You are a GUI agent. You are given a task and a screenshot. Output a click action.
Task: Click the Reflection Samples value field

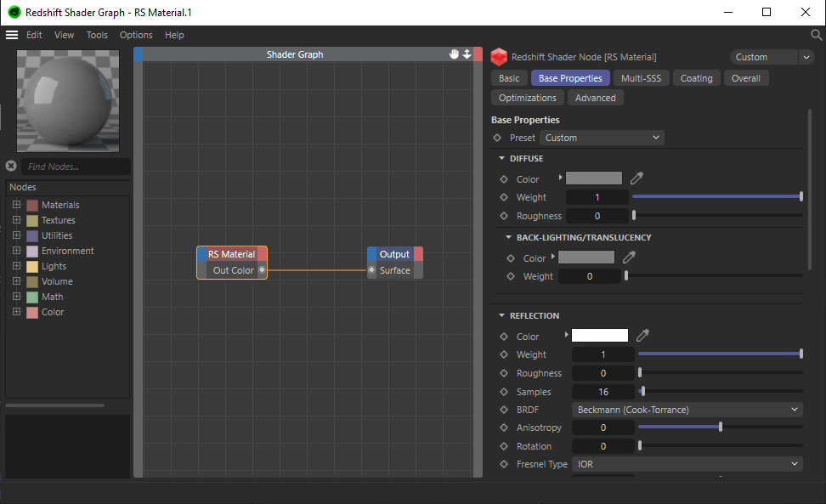tap(603, 391)
